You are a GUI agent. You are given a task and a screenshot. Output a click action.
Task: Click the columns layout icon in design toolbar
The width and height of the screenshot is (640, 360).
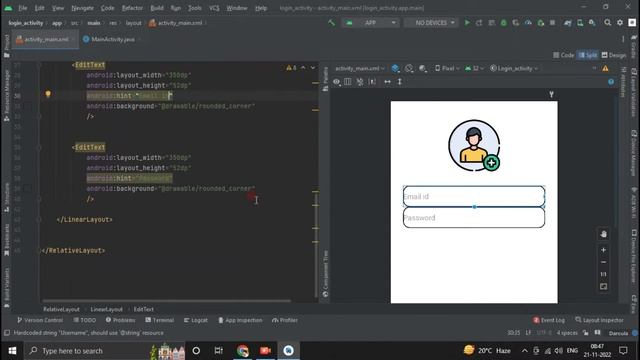[x=347, y=82]
